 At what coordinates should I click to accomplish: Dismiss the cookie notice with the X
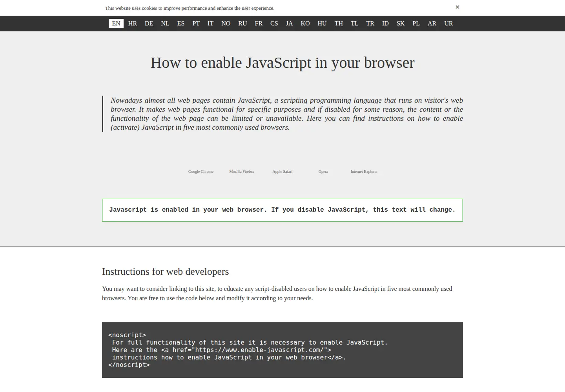tap(457, 7)
